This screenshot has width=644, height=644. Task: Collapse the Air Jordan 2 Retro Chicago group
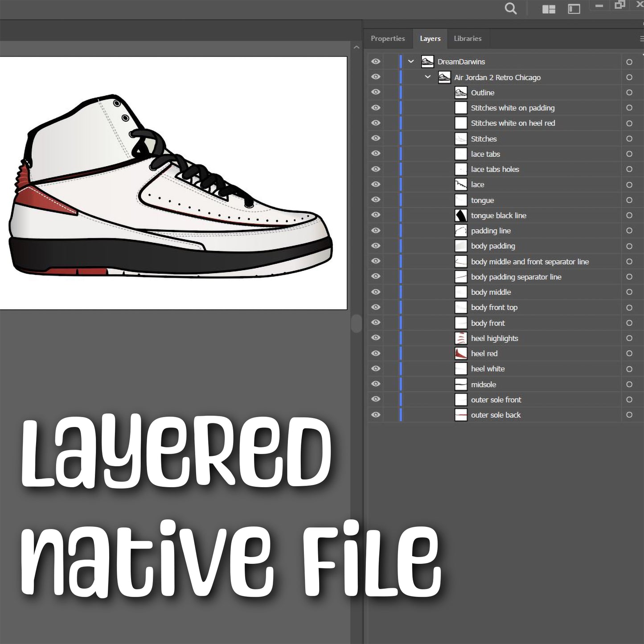tap(428, 77)
